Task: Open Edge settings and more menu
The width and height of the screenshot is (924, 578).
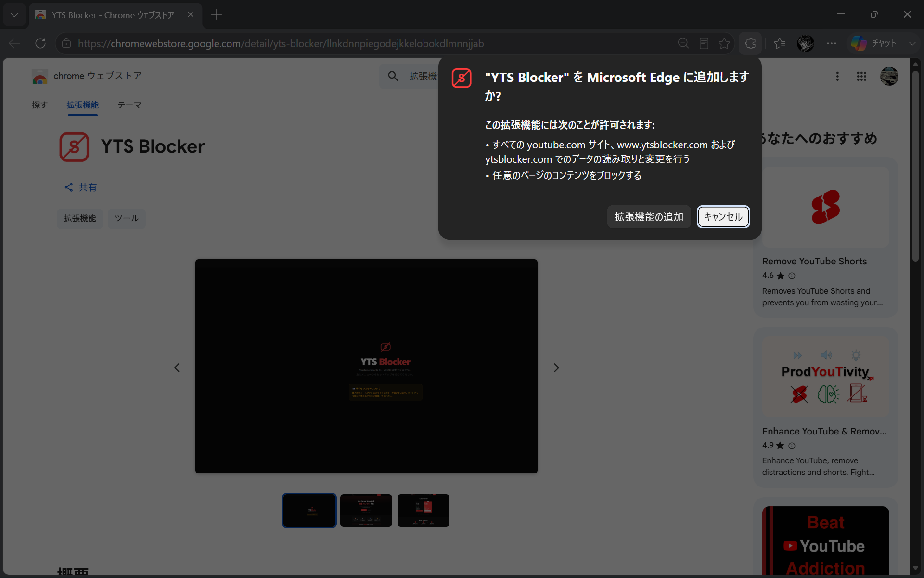Action: [832, 43]
